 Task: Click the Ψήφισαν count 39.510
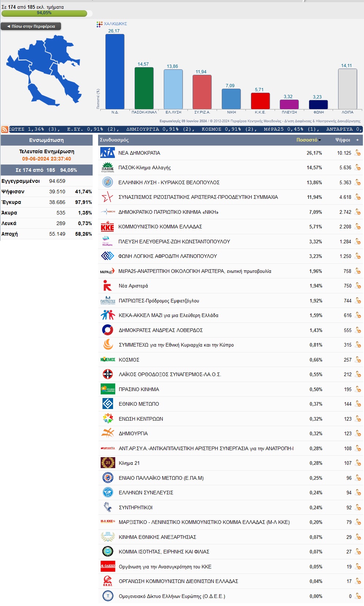[x=57, y=192]
